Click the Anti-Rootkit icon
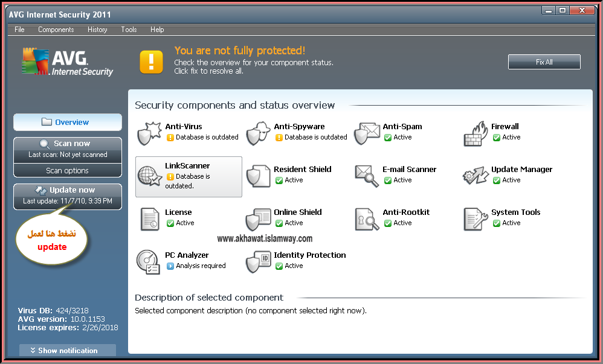Image resolution: width=603 pixels, height=364 pixels. coord(367,219)
